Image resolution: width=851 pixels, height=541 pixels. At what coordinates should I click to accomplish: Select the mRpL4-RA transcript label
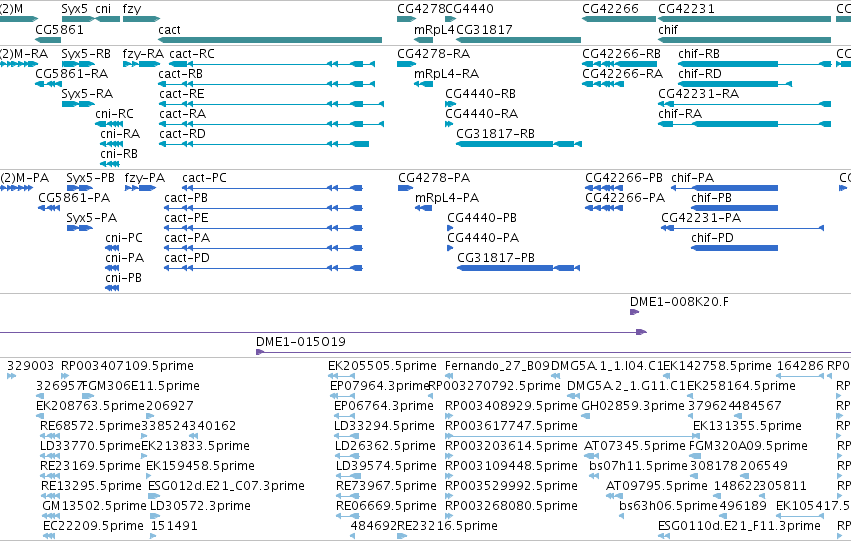point(447,74)
